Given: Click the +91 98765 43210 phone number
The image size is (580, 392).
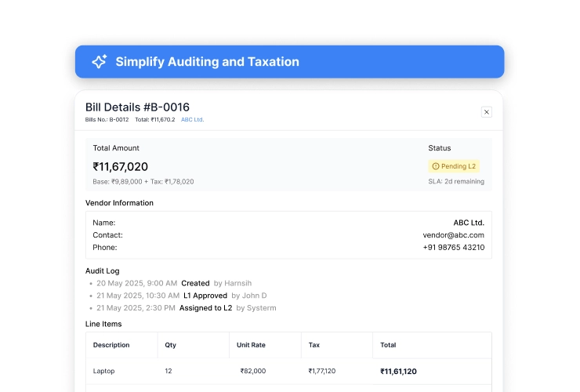Looking at the screenshot, I should tap(453, 248).
